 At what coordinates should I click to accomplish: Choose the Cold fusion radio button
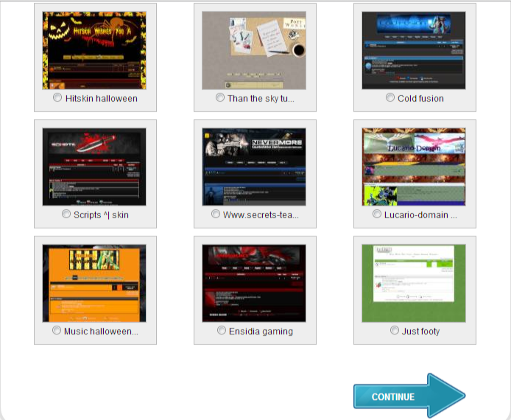point(390,97)
